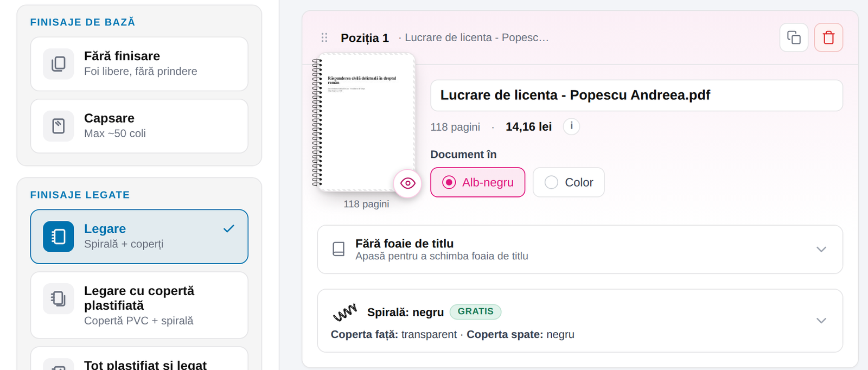Choose Legare cu copertă plastifiată
Screen dimensions: 868x370
click(x=139, y=305)
